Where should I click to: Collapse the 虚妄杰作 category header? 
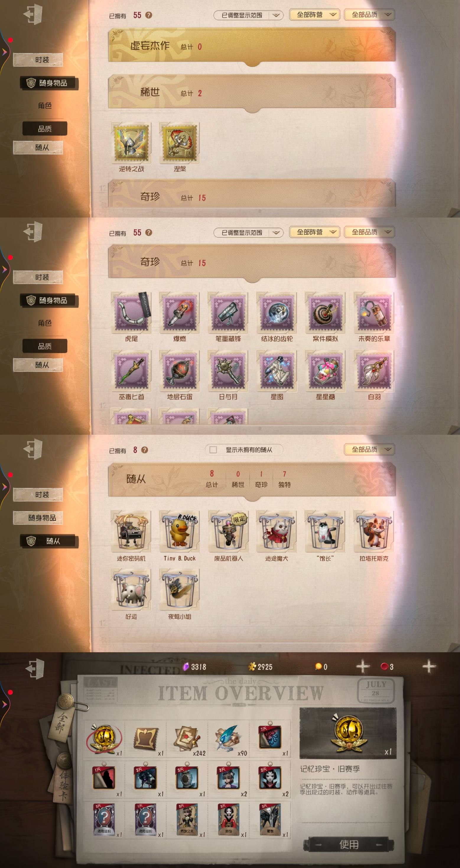(x=252, y=46)
